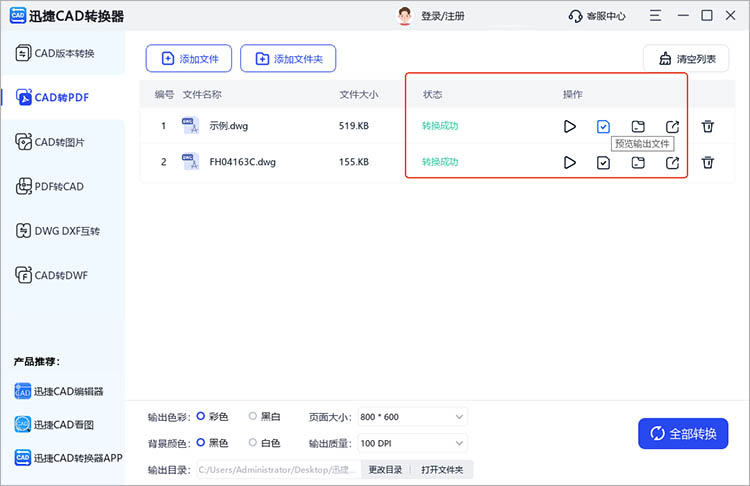This screenshot has width=750, height=486.
Task: Open 迅捷CAD转换器APP recommendation
Action: (x=68, y=458)
